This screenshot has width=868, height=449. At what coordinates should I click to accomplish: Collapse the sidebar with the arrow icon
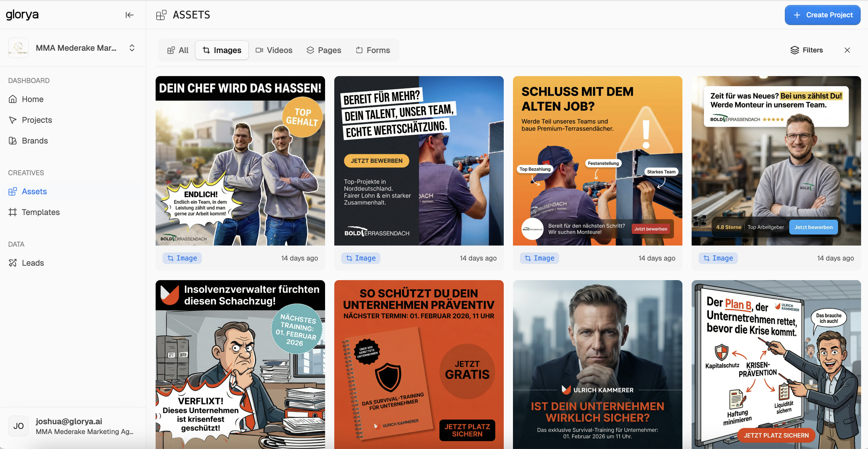point(129,15)
